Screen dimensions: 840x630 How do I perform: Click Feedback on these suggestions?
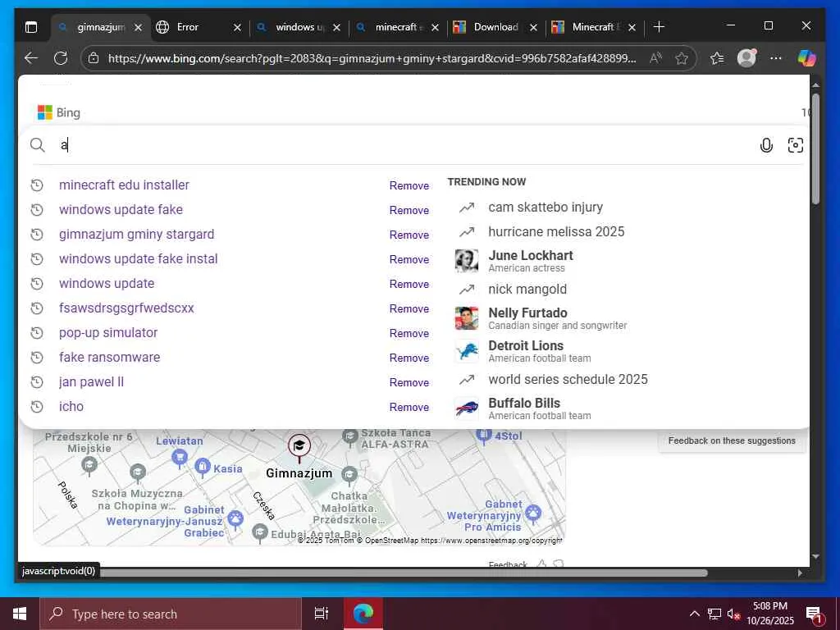(732, 441)
